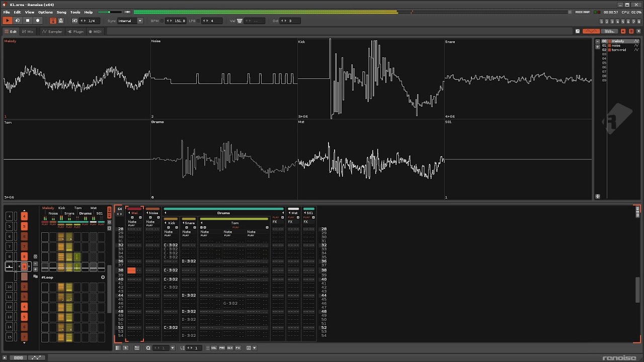The height and width of the screenshot is (362, 644).
Task: Open the View menu
Action: click(x=30, y=12)
